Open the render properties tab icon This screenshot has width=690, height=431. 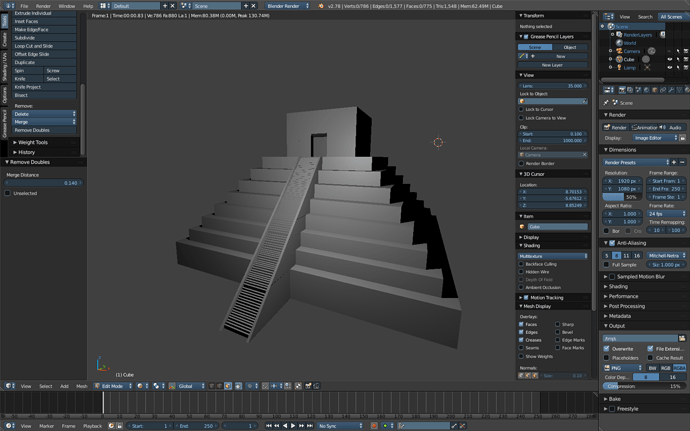(622, 90)
